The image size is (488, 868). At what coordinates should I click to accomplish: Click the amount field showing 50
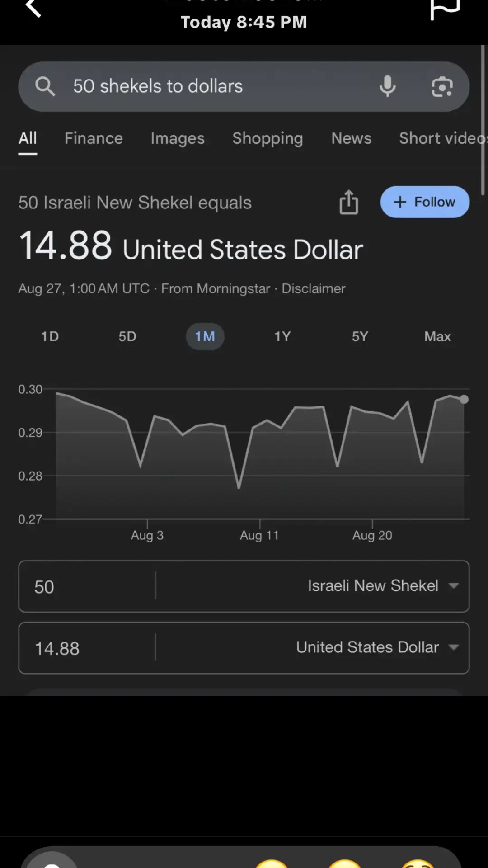tap(86, 587)
